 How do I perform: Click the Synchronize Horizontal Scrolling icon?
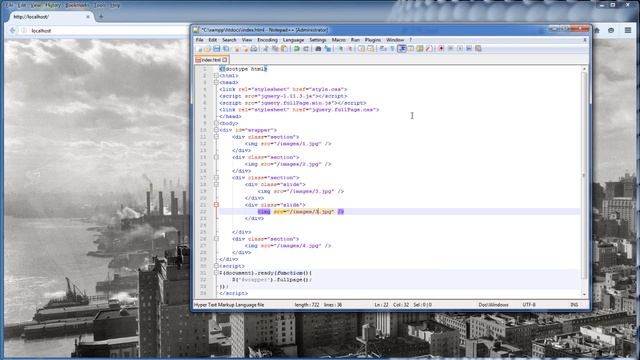pos(370,49)
